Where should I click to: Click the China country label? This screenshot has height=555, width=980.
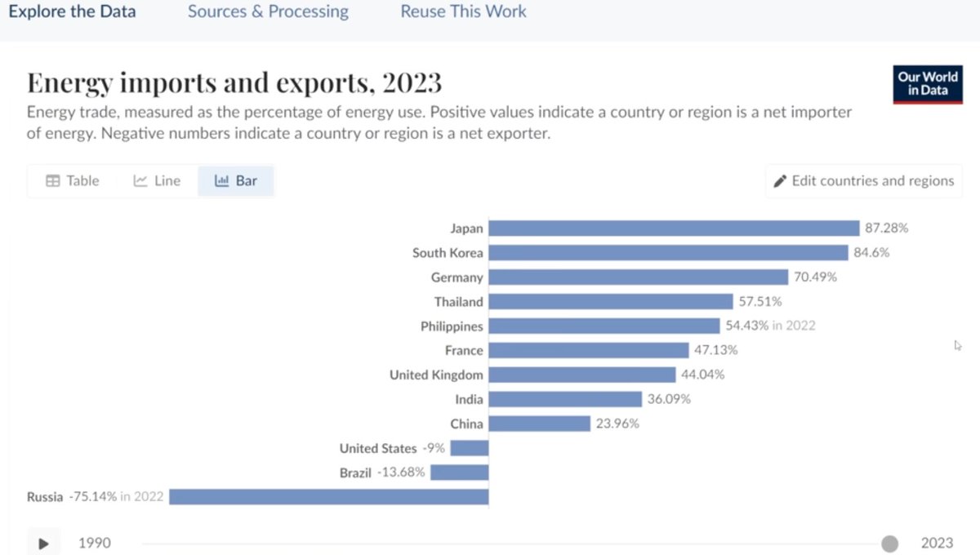[x=466, y=424]
